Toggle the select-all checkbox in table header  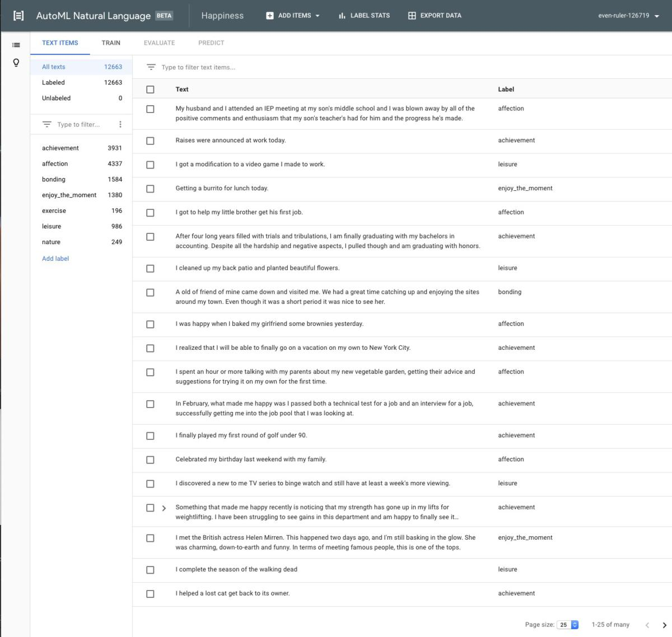pos(150,90)
